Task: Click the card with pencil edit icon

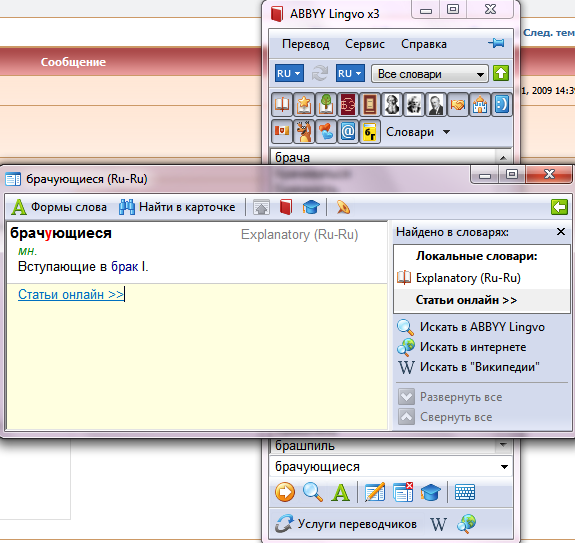Action: tap(375, 492)
